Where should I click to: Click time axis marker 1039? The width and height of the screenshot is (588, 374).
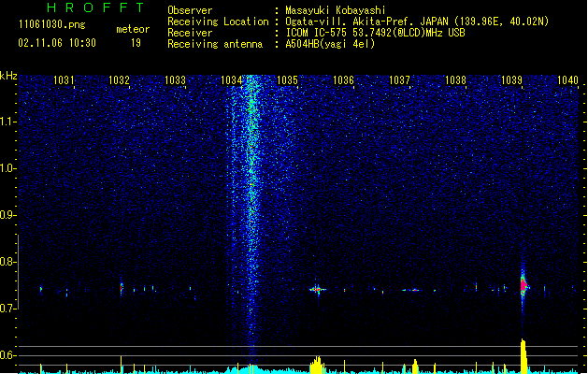pyautogui.click(x=511, y=80)
